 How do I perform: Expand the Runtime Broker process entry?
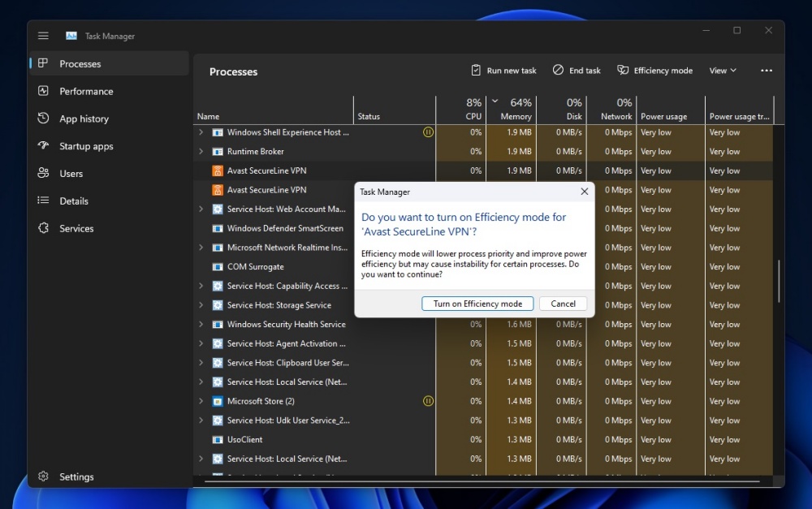point(201,151)
